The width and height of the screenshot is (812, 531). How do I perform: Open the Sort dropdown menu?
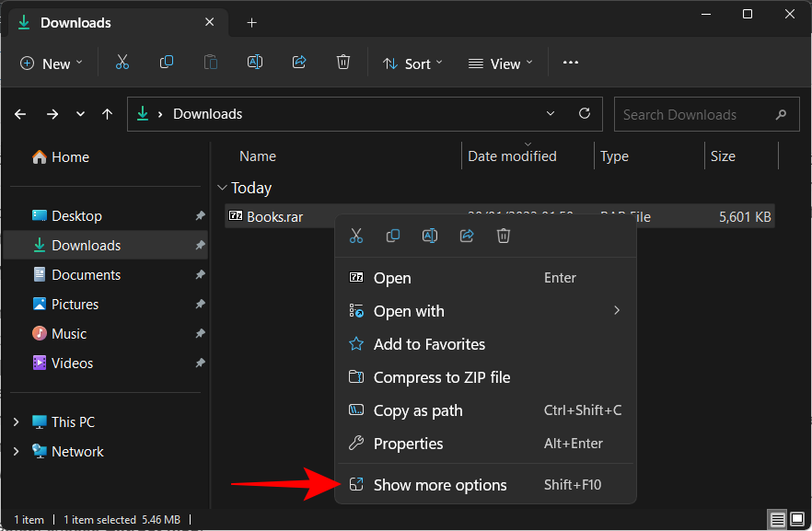[x=412, y=63]
